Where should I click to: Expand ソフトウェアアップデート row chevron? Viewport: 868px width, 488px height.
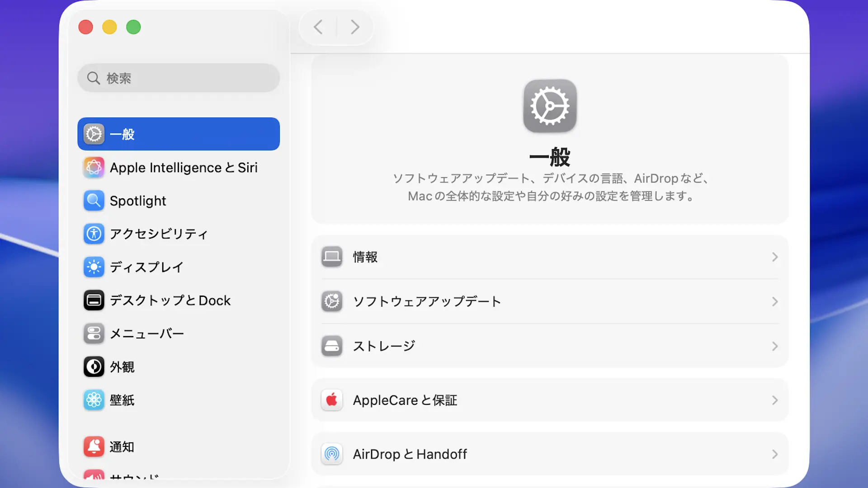coord(774,301)
